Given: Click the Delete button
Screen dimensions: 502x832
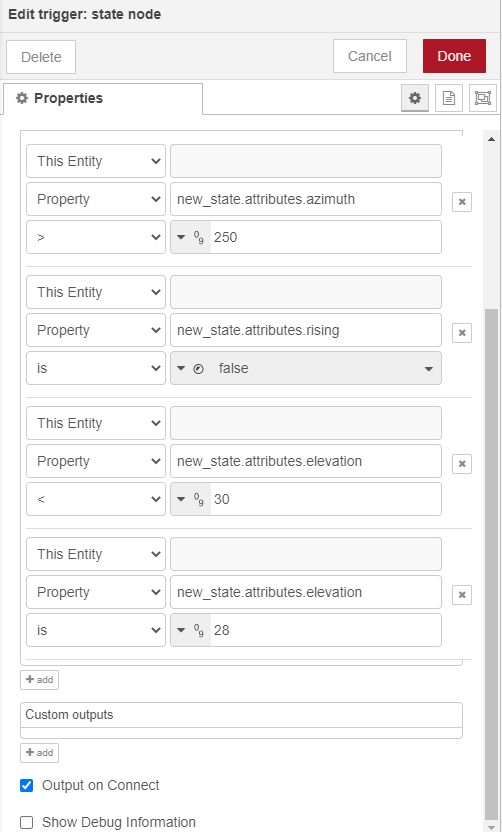Looking at the screenshot, I should pyautogui.click(x=41, y=57).
